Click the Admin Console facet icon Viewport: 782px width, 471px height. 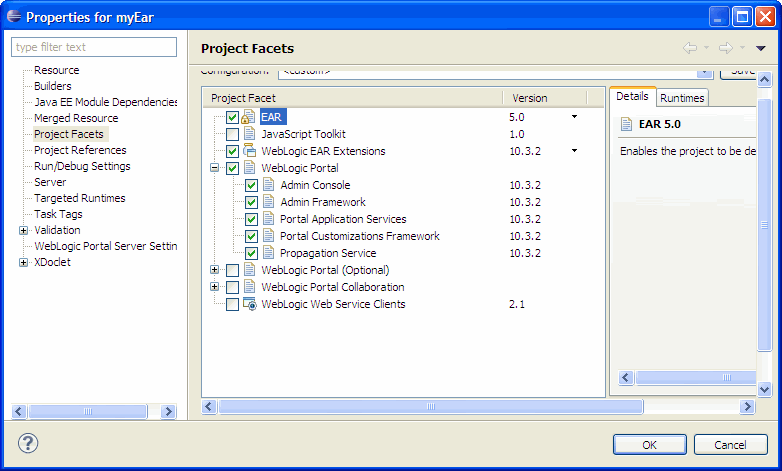pyautogui.click(x=268, y=185)
